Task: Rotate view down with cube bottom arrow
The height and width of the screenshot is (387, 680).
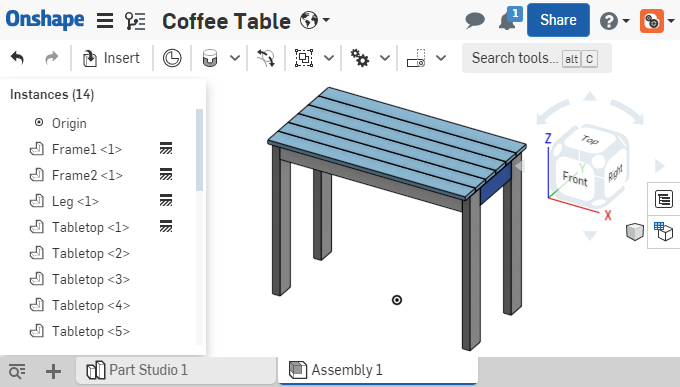Action: tap(590, 236)
